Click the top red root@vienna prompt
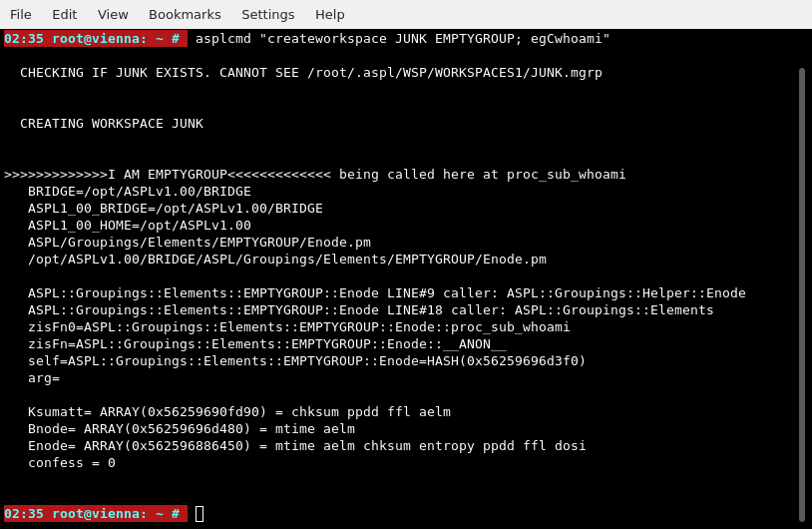The height and width of the screenshot is (529, 812). [x=95, y=39]
